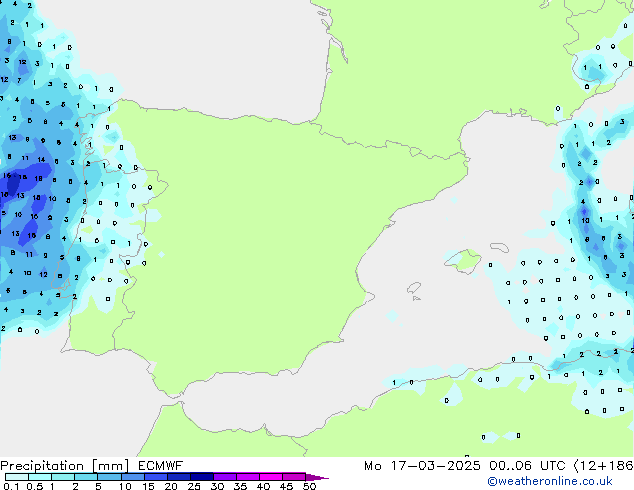Click the legend label "25"

pos(194,486)
